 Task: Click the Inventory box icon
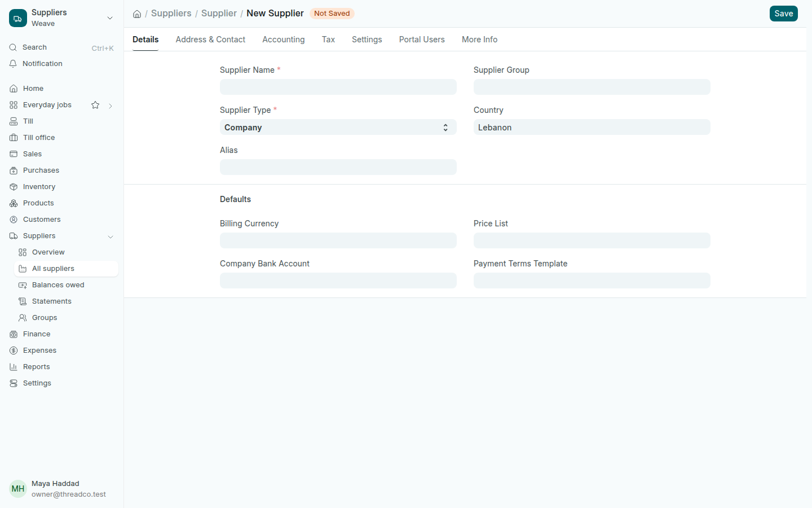[x=14, y=187]
